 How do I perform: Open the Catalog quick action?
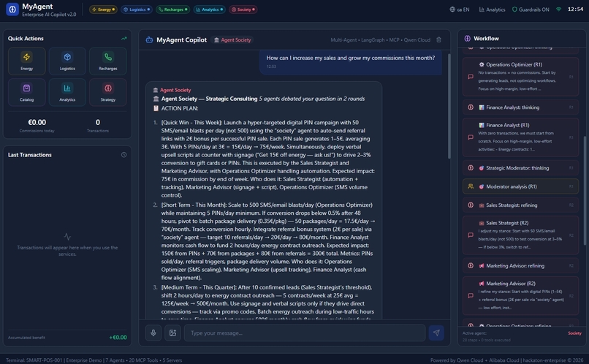point(26,92)
